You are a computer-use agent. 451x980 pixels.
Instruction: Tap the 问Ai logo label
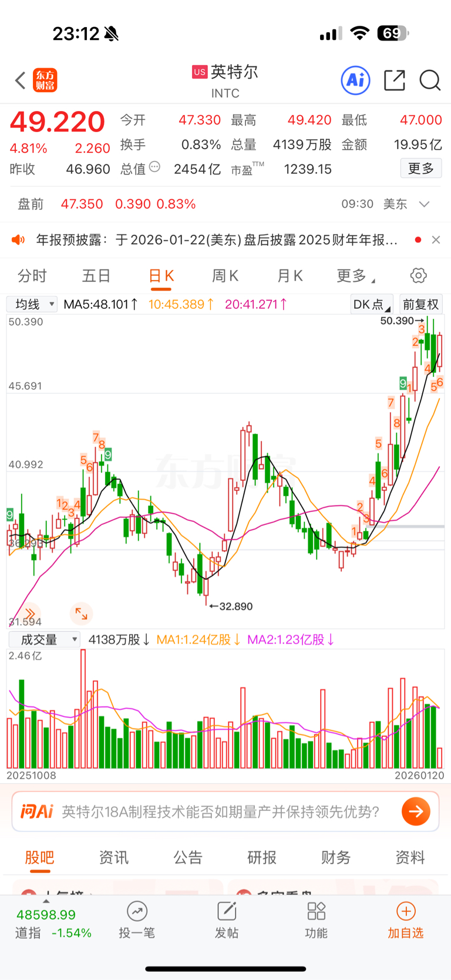(x=36, y=811)
